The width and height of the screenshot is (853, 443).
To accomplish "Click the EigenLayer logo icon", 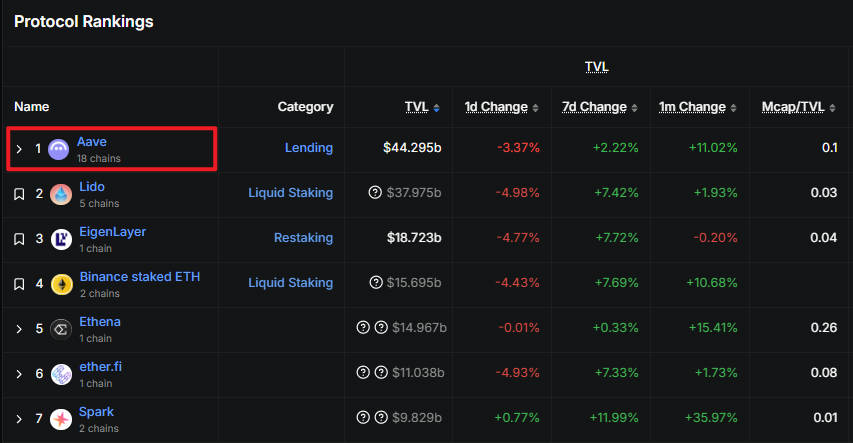I will point(61,239).
